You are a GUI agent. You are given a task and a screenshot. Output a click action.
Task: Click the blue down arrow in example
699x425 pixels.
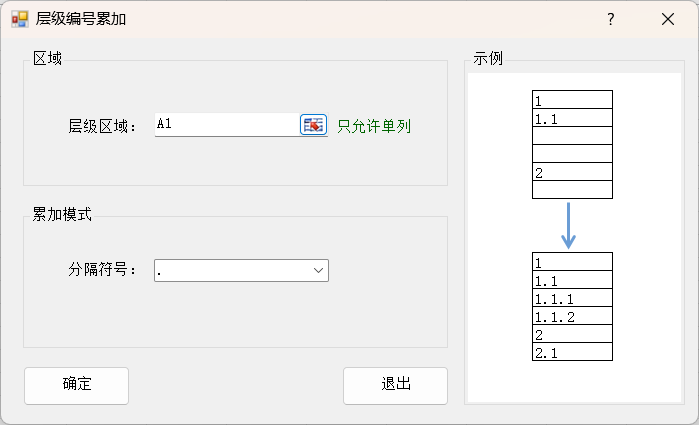coord(568,226)
